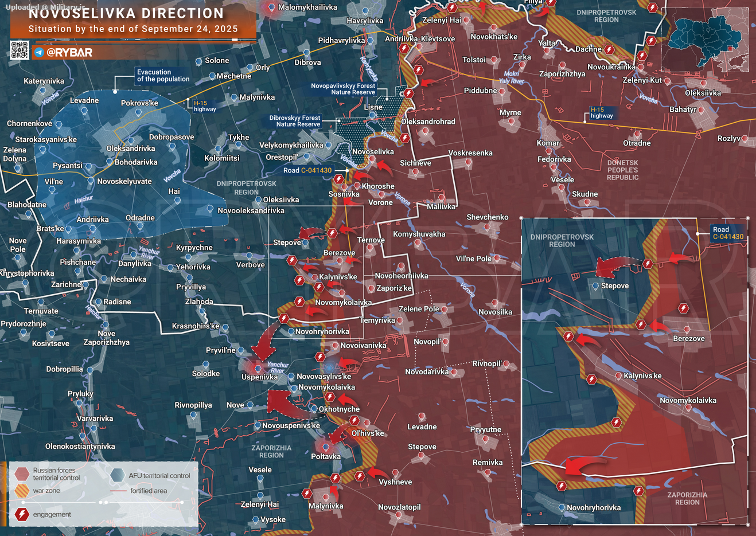756x536 pixels.
Task: Click the Novopavlivskyy Forest Nature Reserve label
Action: pyautogui.click(x=343, y=89)
